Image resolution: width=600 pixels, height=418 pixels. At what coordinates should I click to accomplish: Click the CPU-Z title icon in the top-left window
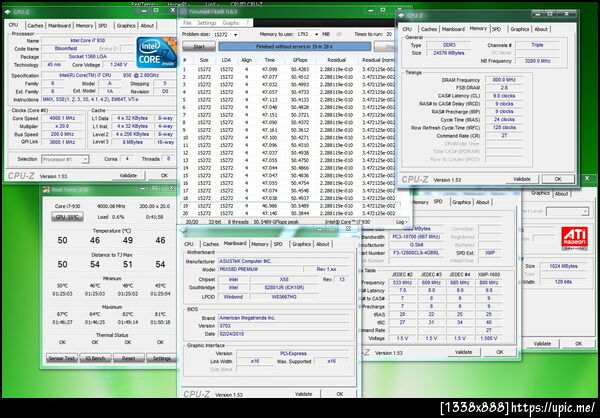pyautogui.click(x=8, y=12)
